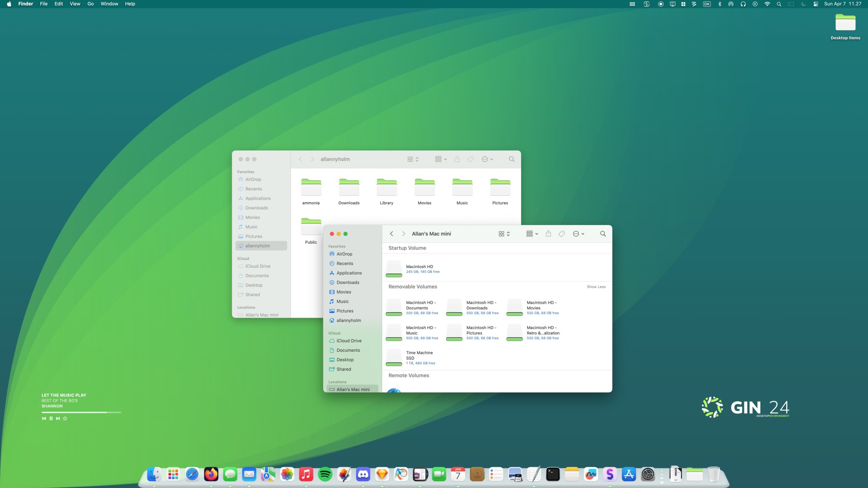The image size is (868, 488).
Task: Click iCloud Drive in back window sidebar
Action: coord(261,266)
